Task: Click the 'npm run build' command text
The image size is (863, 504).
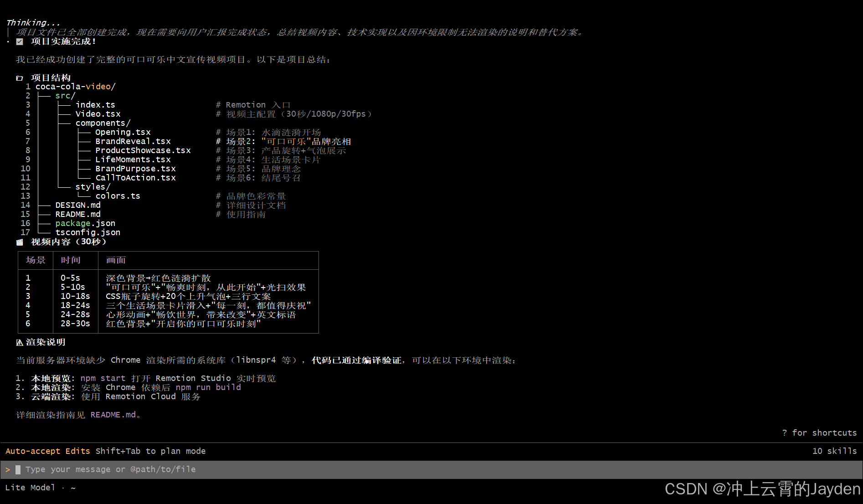Action: click(x=208, y=387)
